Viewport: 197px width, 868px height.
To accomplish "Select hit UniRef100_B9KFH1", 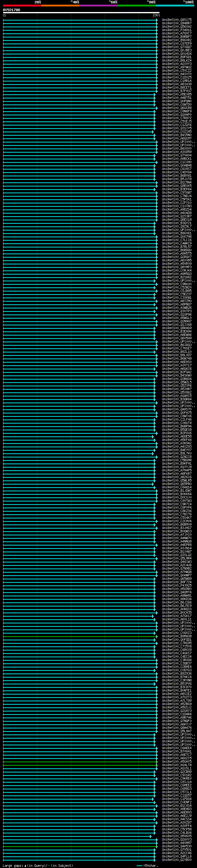I will [x=177, y=463].
